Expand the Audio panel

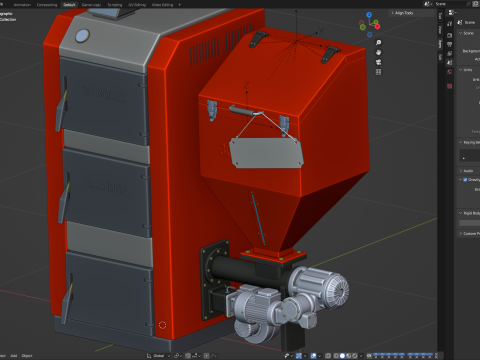466,170
